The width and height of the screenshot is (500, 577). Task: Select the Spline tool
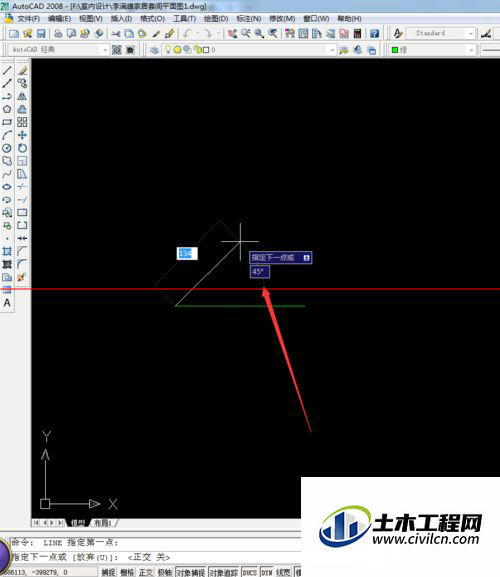click(7, 174)
